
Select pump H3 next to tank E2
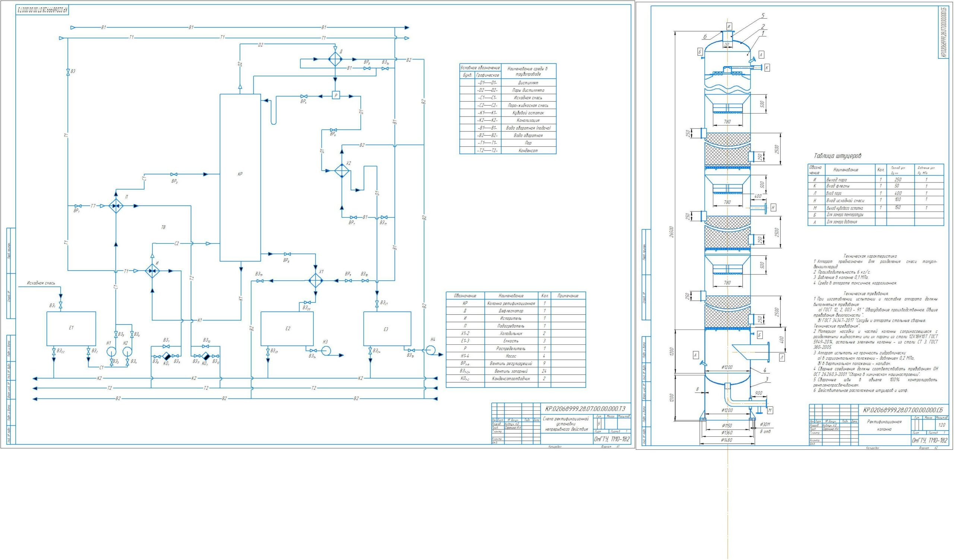point(326,351)
